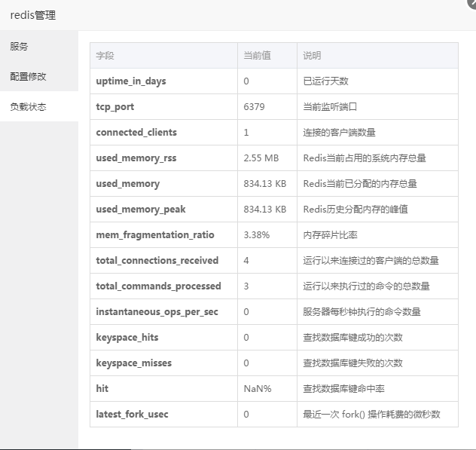
Task: Select the tcp_port field name
Action: (114, 107)
